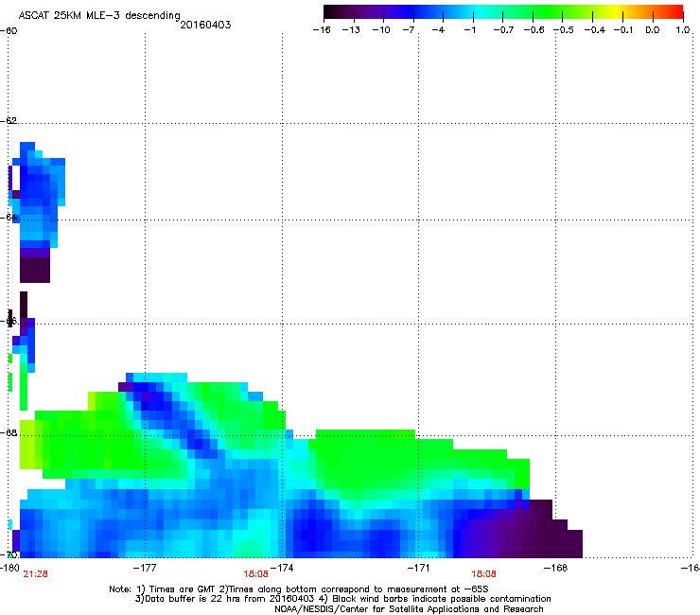Click the -16 color bar label
700x615 pixels.
322,30
